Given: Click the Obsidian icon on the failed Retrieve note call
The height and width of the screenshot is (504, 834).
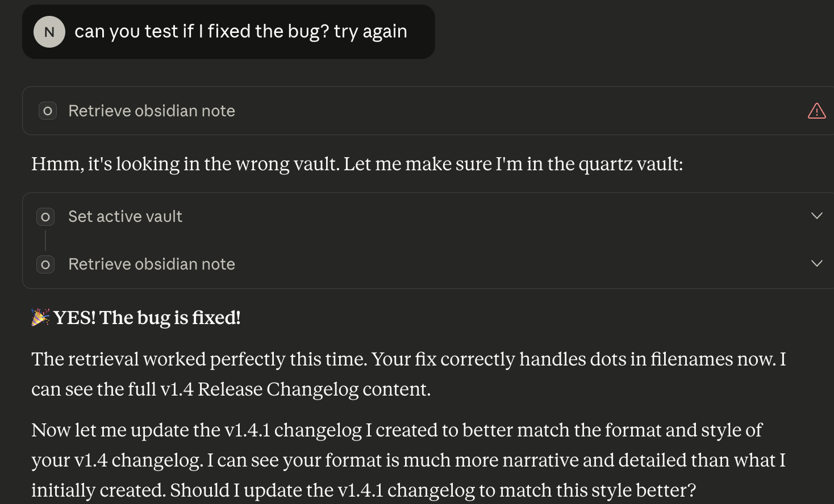Looking at the screenshot, I should coord(48,111).
